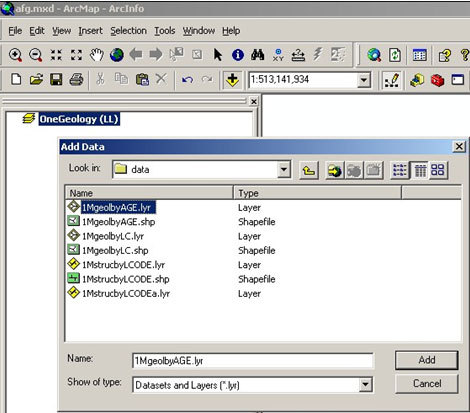This screenshot has width=470, height=413.
Task: Zoom to Full Extent globe
Action: click(117, 55)
